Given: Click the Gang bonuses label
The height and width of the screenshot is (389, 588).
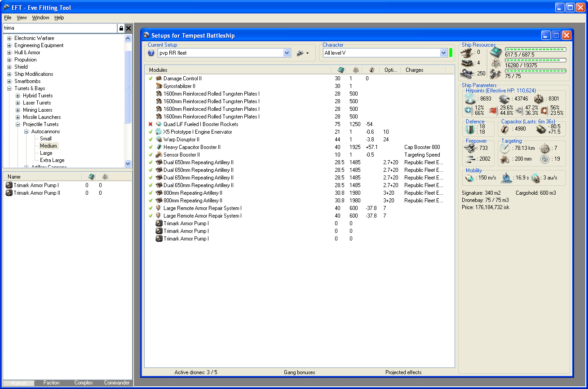Looking at the screenshot, I should coord(299,372).
